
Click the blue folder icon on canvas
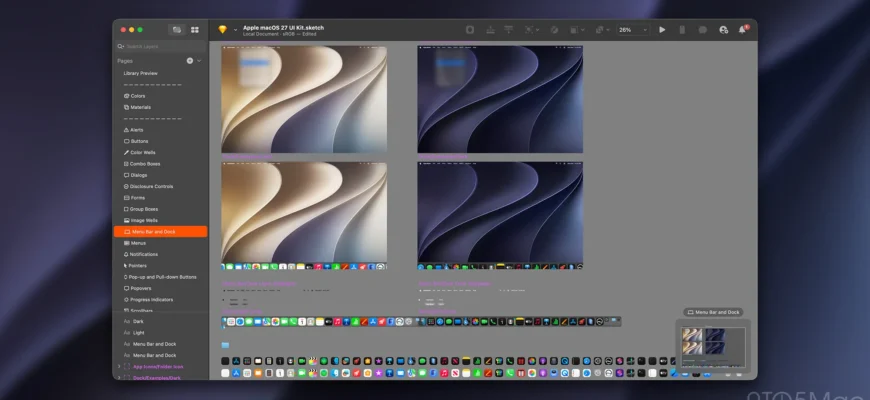coord(225,345)
